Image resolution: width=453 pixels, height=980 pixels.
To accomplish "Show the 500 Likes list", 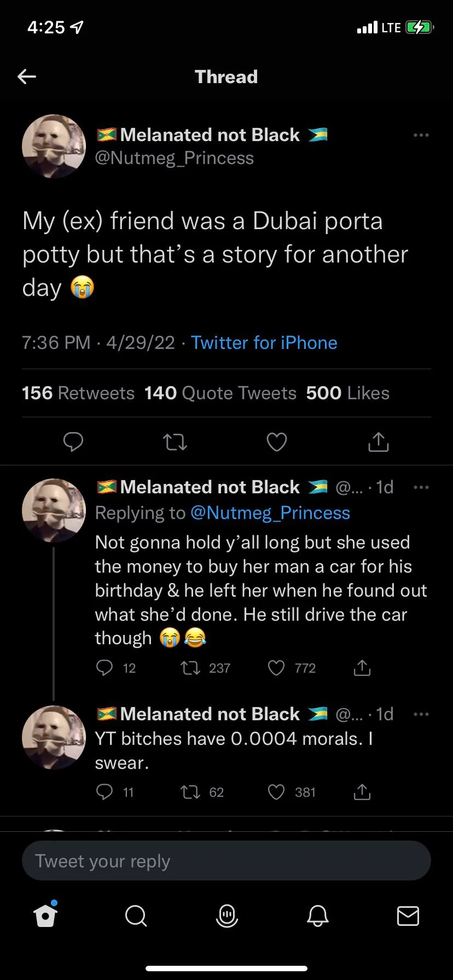I will pyautogui.click(x=347, y=393).
